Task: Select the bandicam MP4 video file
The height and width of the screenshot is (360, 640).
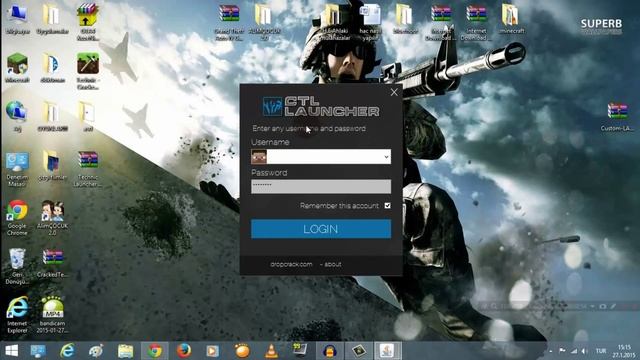Action: tap(53, 314)
